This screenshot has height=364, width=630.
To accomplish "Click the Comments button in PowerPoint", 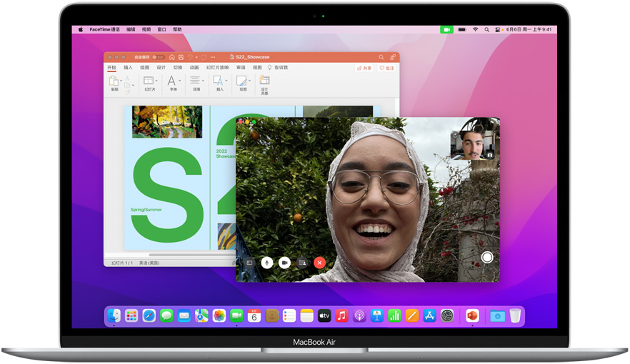I will click(386, 68).
